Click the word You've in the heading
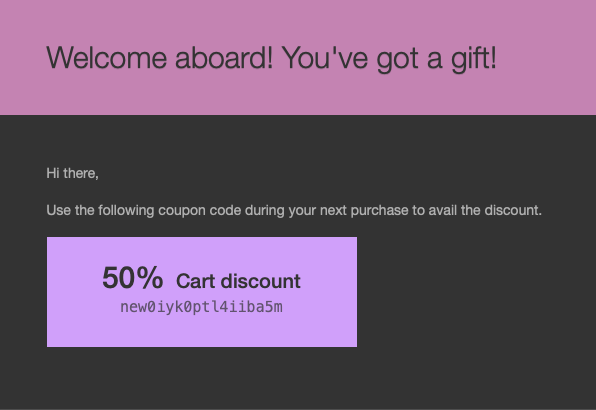The width and height of the screenshot is (596, 410). [x=325, y=58]
